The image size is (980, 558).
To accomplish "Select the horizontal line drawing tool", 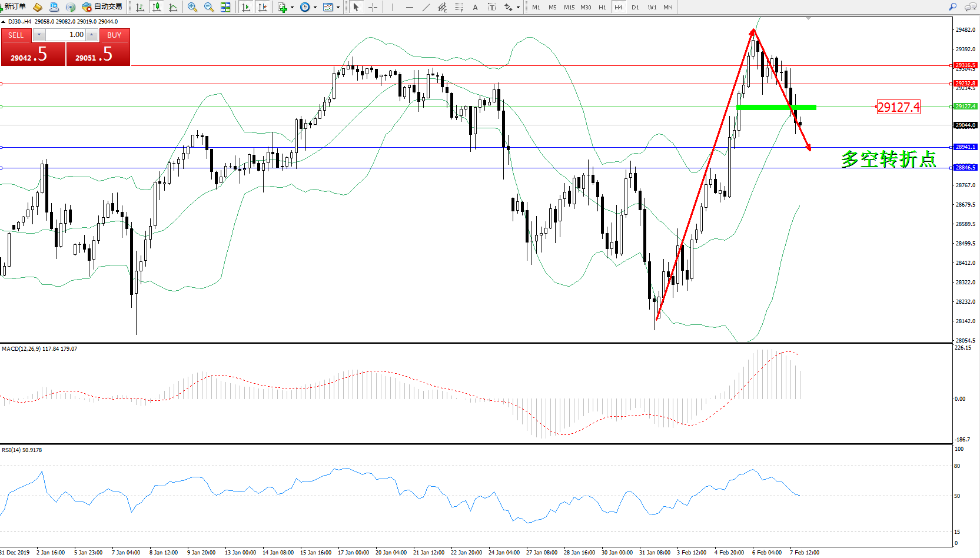I will click(x=410, y=7).
